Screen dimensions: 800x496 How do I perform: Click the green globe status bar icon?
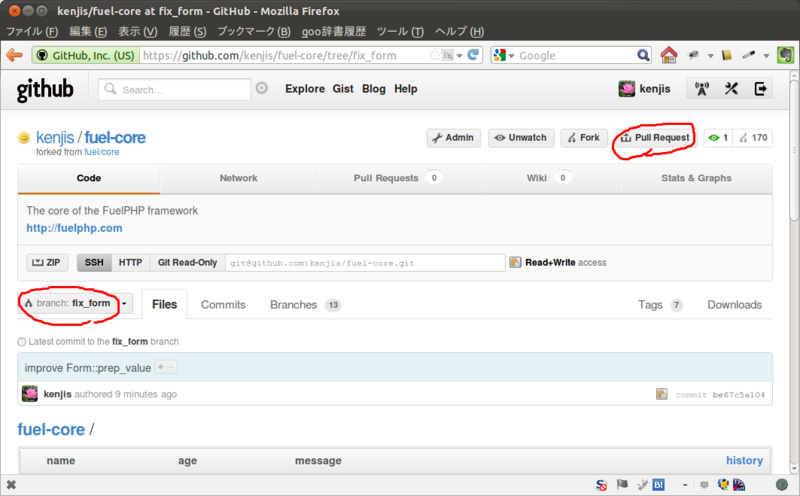point(782,484)
